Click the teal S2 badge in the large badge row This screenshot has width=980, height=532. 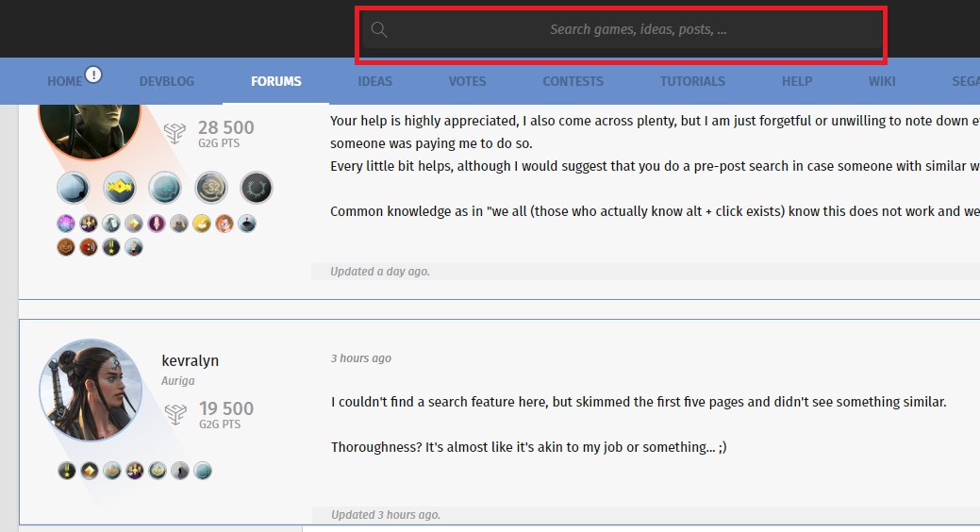pyautogui.click(x=165, y=188)
